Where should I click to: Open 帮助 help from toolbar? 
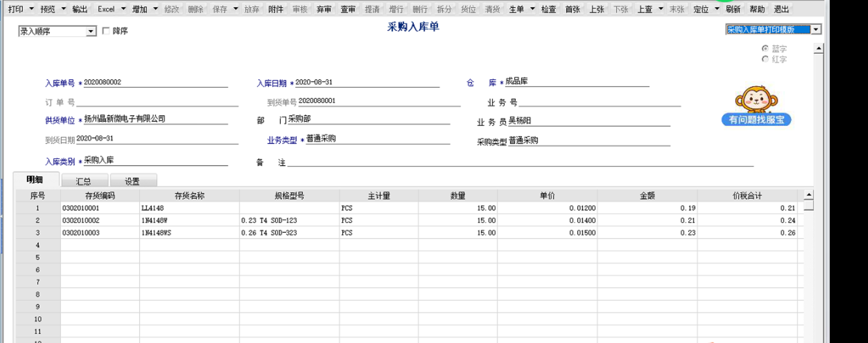757,9
